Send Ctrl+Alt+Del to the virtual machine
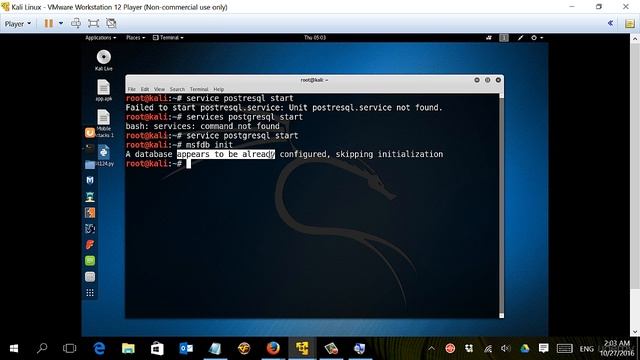 point(76,23)
